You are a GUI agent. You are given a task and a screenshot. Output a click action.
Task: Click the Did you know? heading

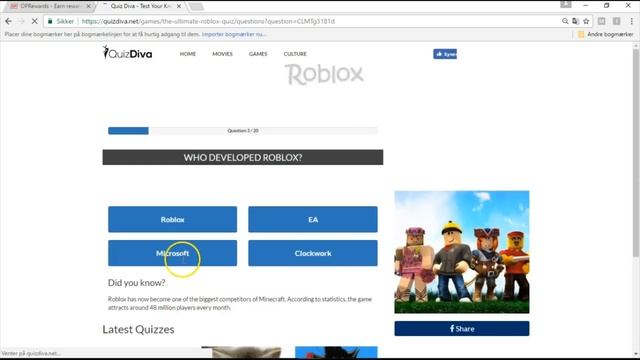click(136, 282)
